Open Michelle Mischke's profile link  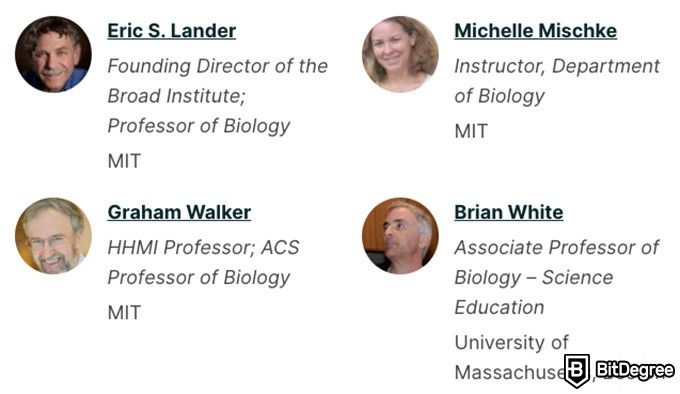coord(536,31)
